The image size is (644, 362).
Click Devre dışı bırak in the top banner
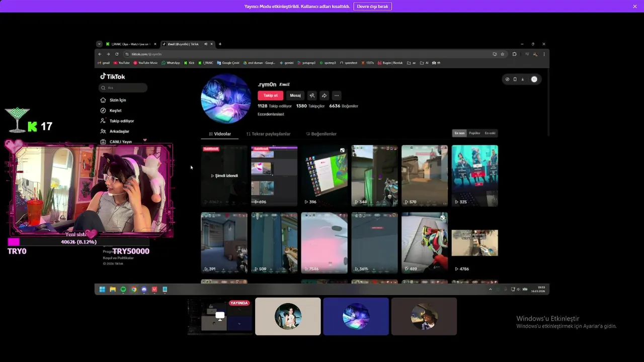tap(373, 7)
